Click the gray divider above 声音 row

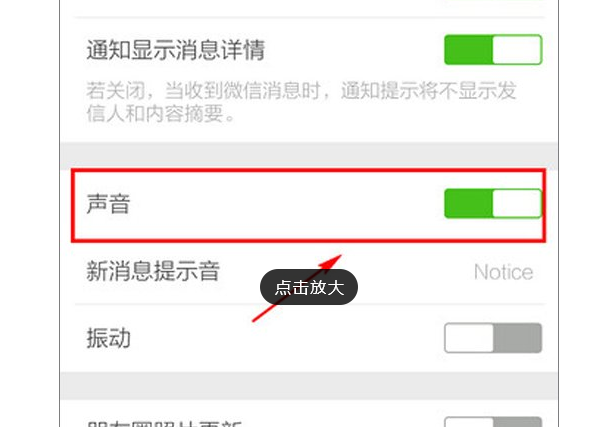click(x=309, y=155)
